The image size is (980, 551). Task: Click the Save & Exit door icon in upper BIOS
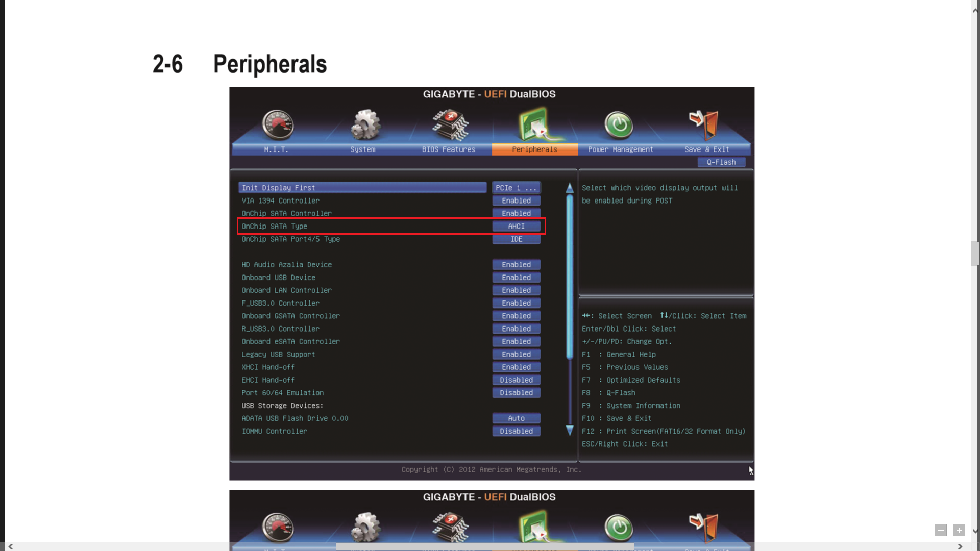pyautogui.click(x=704, y=125)
